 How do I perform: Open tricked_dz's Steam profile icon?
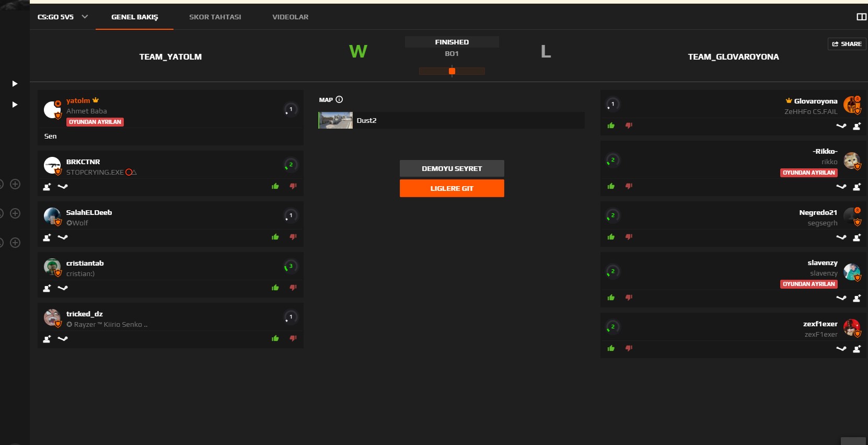tap(63, 339)
